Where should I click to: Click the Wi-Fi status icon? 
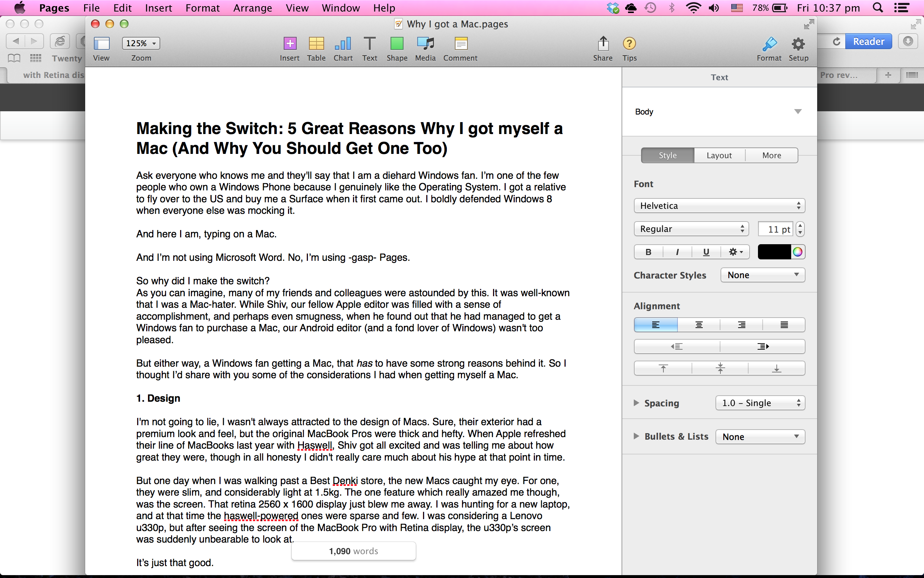[x=693, y=8]
